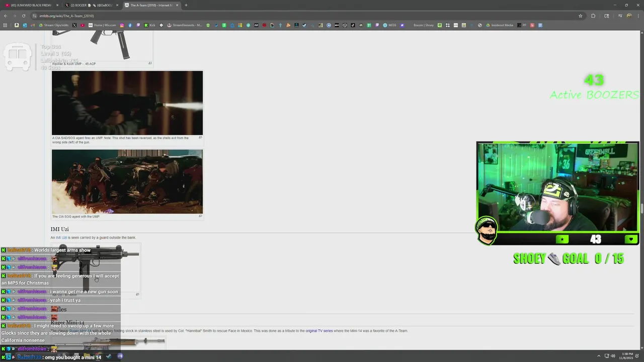Open a new tab with the plus button
644x362 pixels.
186,5
